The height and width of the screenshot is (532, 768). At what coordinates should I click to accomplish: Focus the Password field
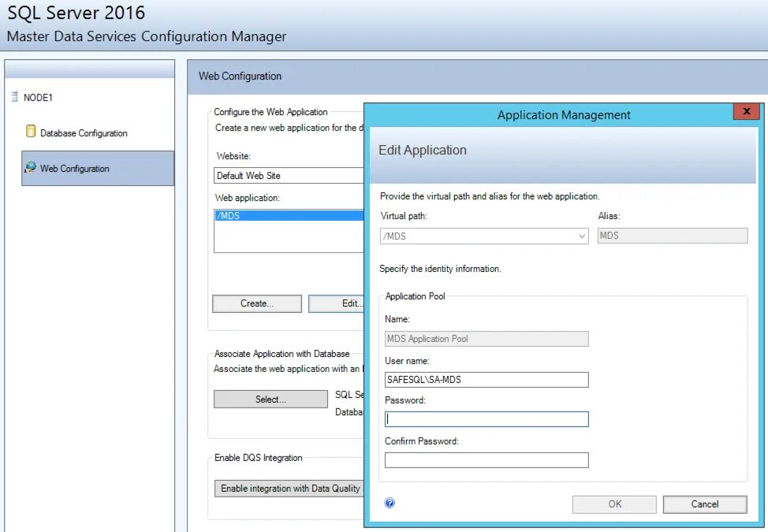[487, 419]
